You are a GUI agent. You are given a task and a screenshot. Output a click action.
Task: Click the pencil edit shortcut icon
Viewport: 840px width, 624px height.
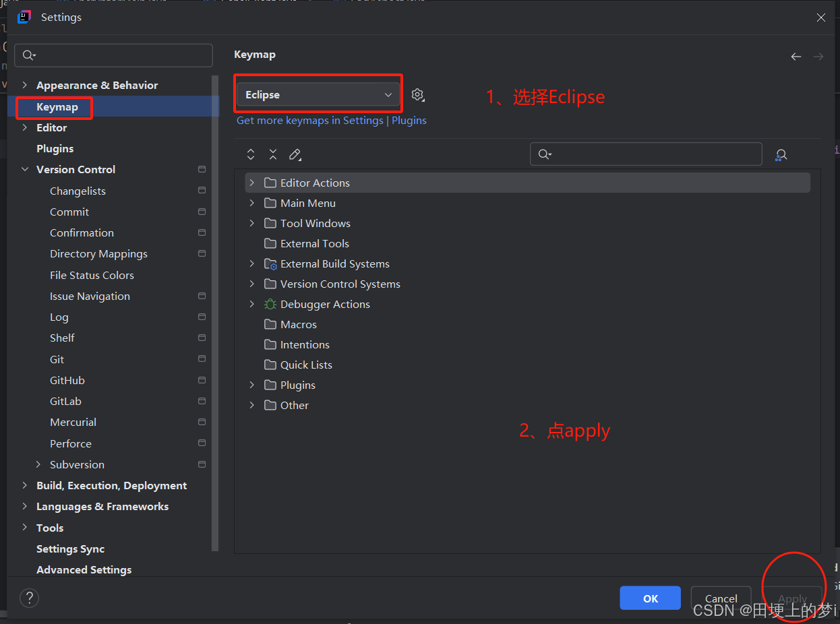(x=295, y=154)
